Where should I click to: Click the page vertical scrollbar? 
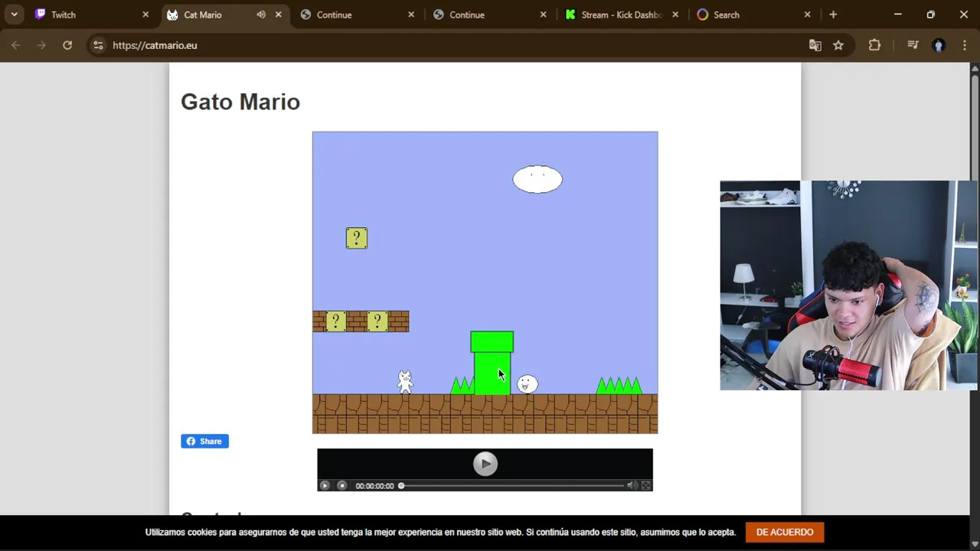tap(975, 289)
